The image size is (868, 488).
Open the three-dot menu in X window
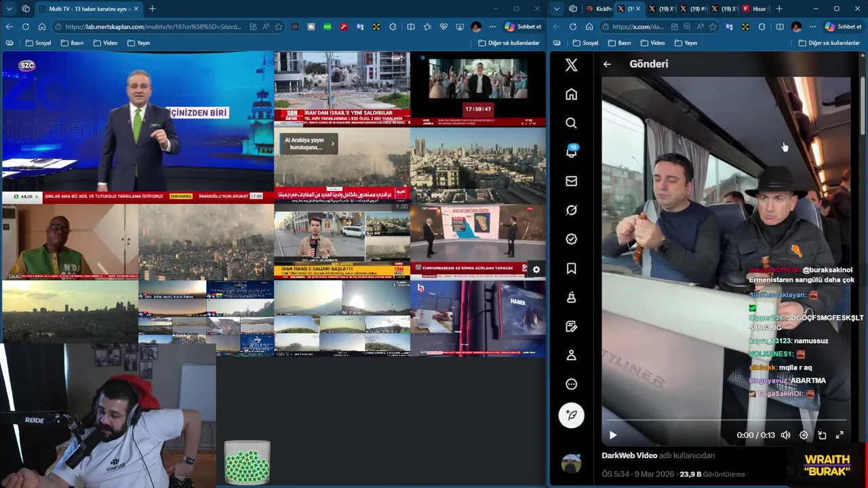[x=812, y=26]
